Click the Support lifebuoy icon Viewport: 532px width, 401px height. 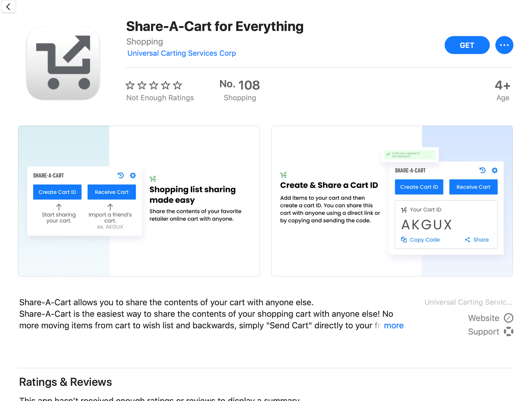point(508,332)
